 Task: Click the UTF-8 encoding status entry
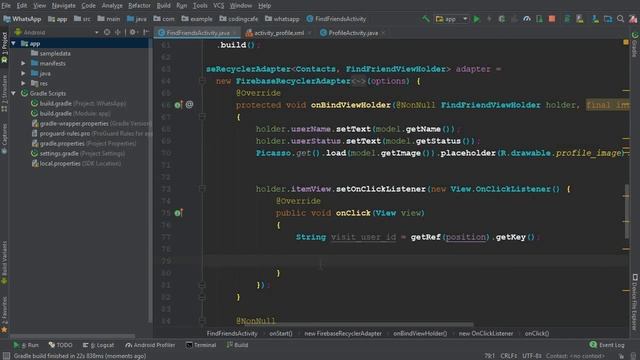click(x=531, y=356)
